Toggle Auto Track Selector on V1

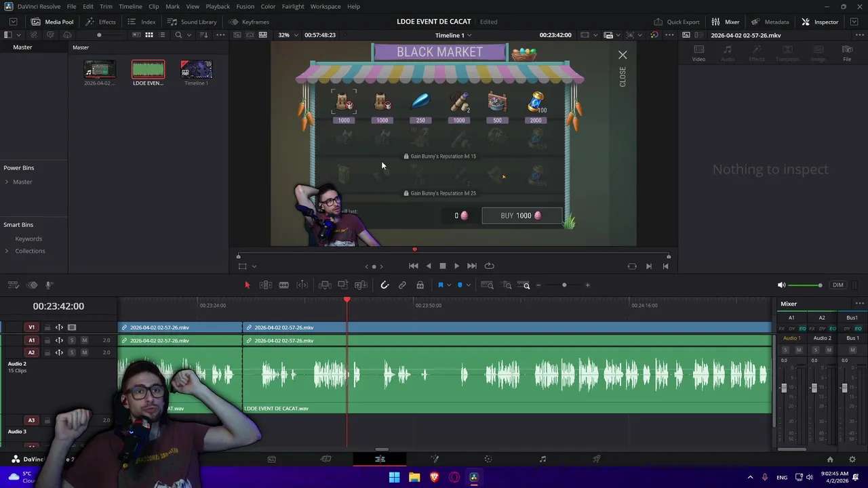[x=59, y=327]
